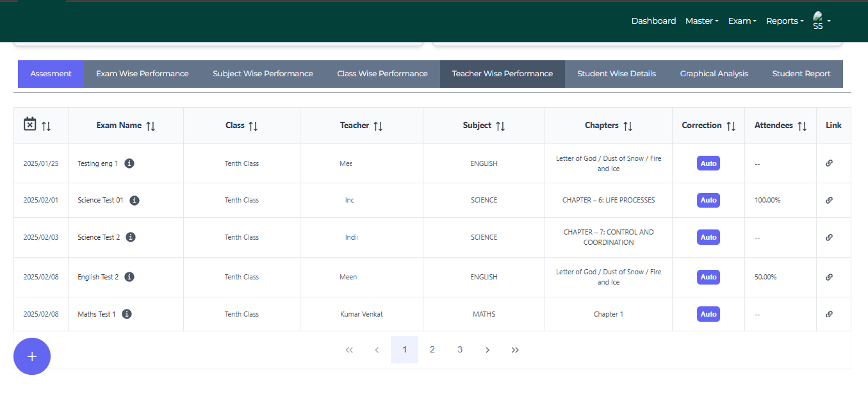
Task: Click the link icon for Testing eng 1
Action: coord(829,163)
